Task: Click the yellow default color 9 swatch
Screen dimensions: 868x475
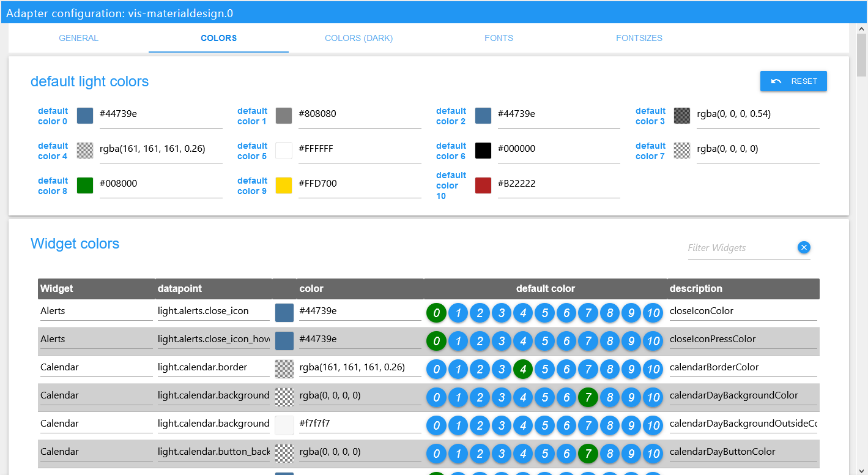Action: 284,185
